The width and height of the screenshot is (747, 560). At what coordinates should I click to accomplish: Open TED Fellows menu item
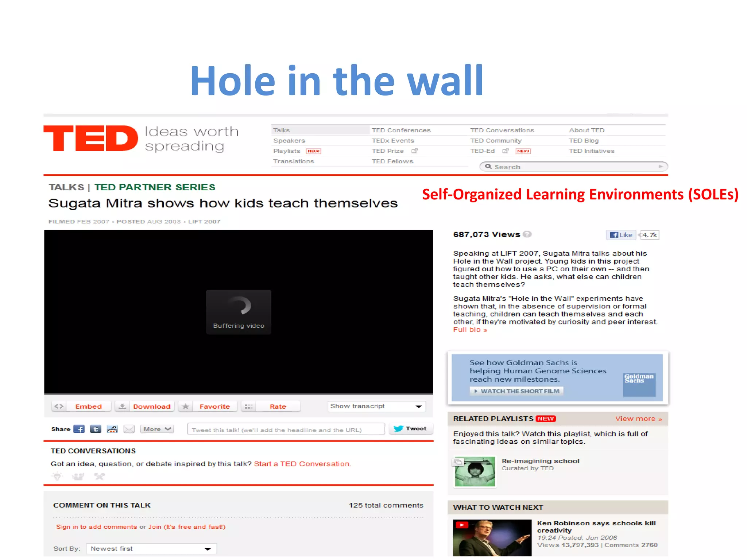tap(392, 162)
